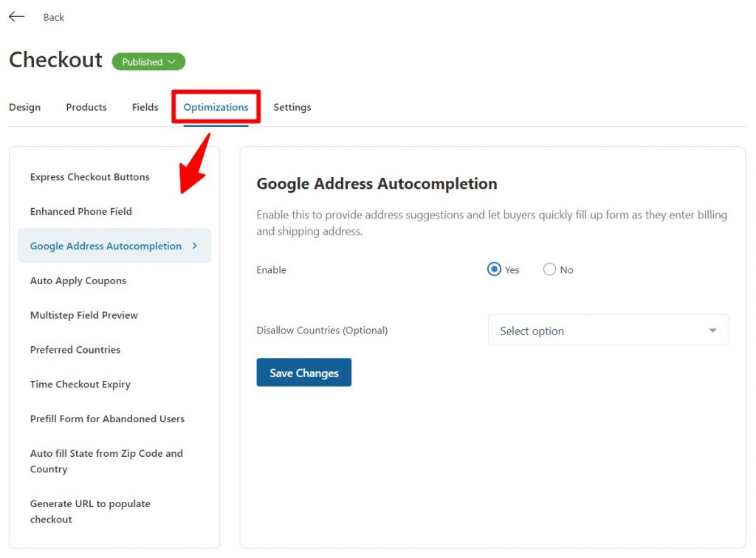Click the Disallow Countries (Optional) label
This screenshot has height=558, width=756.
pyautogui.click(x=322, y=331)
